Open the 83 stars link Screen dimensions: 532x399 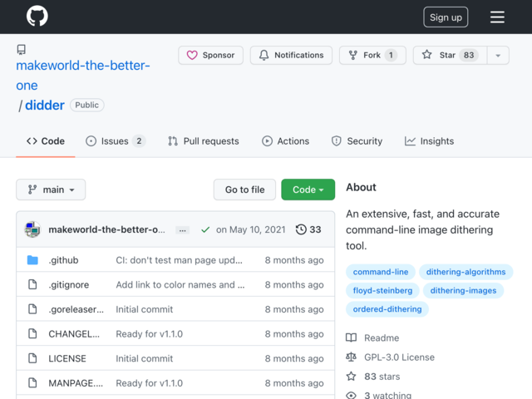pyautogui.click(x=373, y=377)
